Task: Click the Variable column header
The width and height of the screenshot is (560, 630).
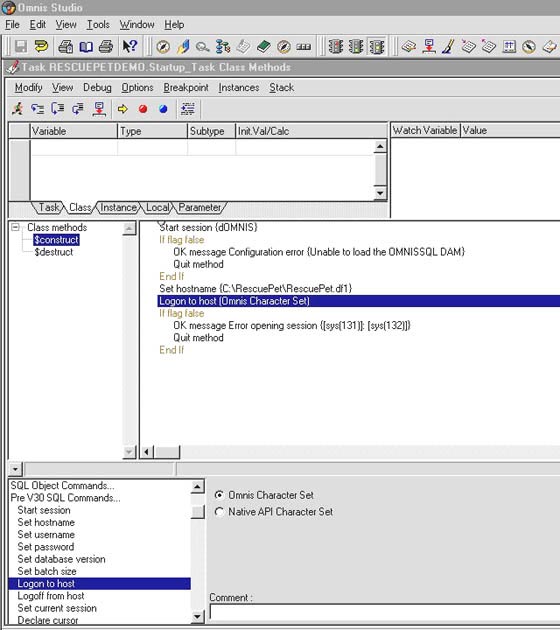Action: pyautogui.click(x=74, y=131)
